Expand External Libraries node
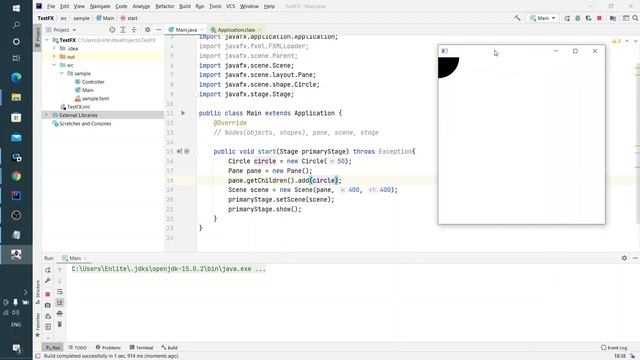 click(x=47, y=115)
